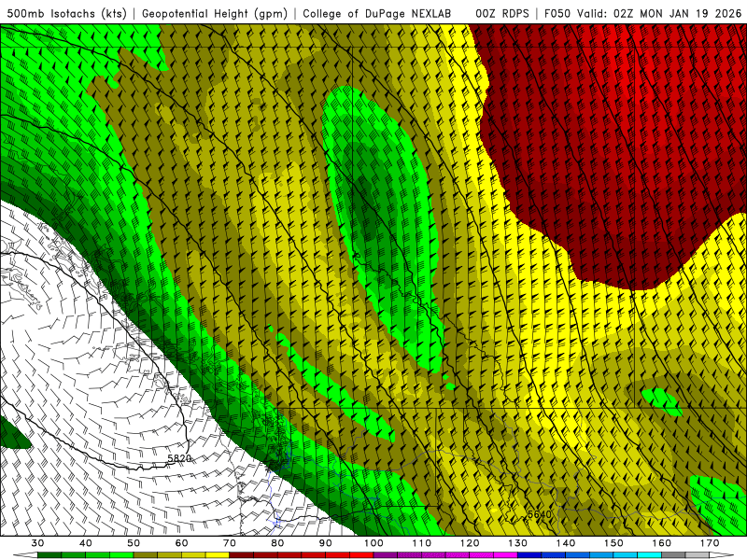Click the 70 knot legend value
The width and height of the screenshot is (747, 560).
230,543
